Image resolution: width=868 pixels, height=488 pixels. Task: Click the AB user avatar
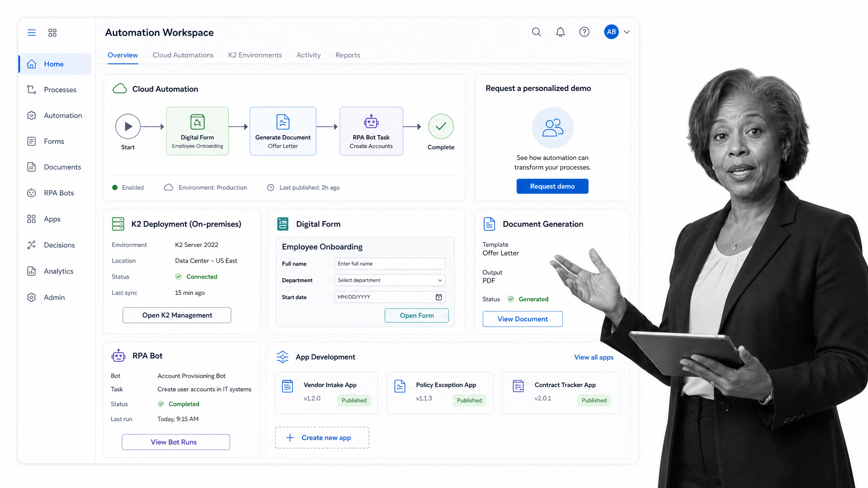[611, 32]
